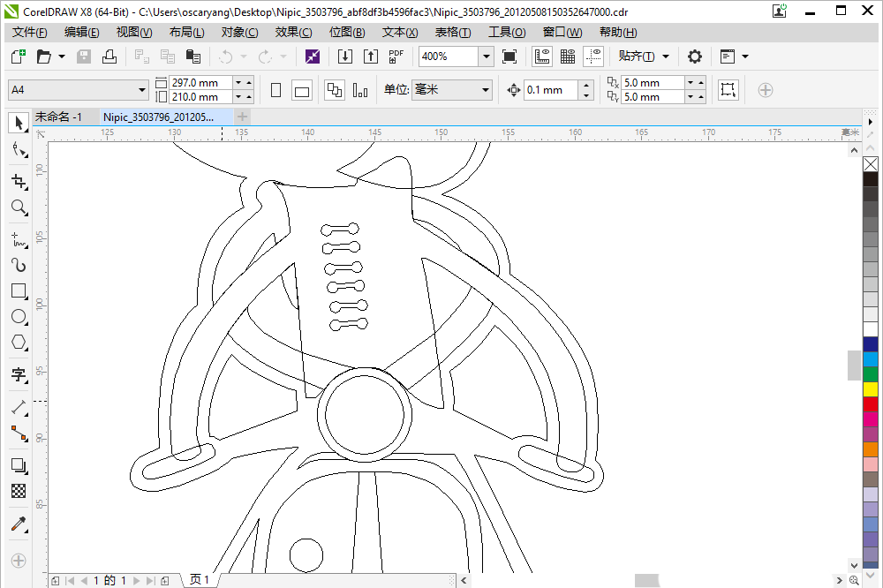Screen dimensions: 883x588
Task: Toggle show grid button
Action: pyautogui.click(x=568, y=57)
